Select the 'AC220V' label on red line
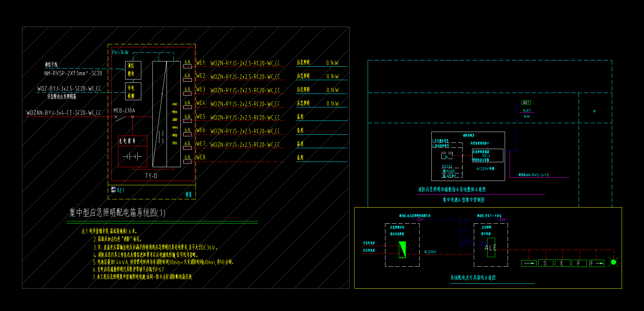The image size is (644, 311). pyautogui.click(x=430, y=252)
